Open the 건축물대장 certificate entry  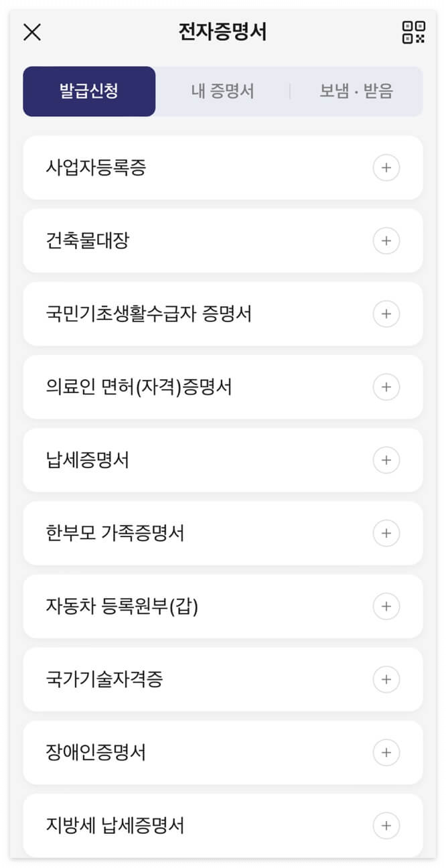[x=201, y=241]
